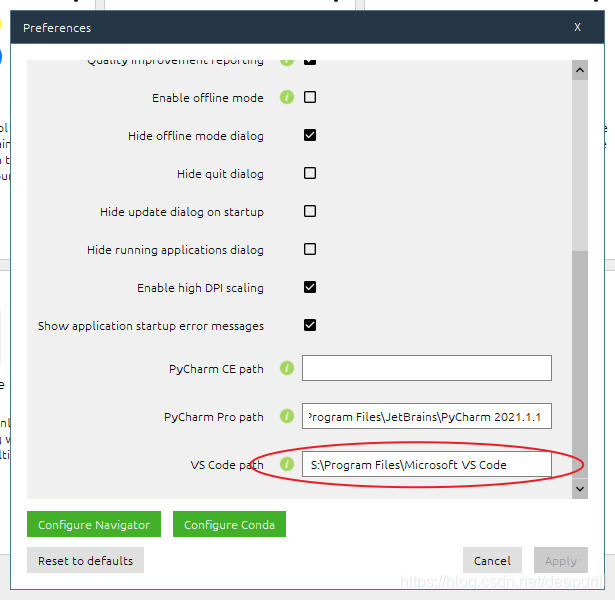The width and height of the screenshot is (615, 600).
Task: Click the 'PyCharm Pro path' label
Action: [213, 417]
